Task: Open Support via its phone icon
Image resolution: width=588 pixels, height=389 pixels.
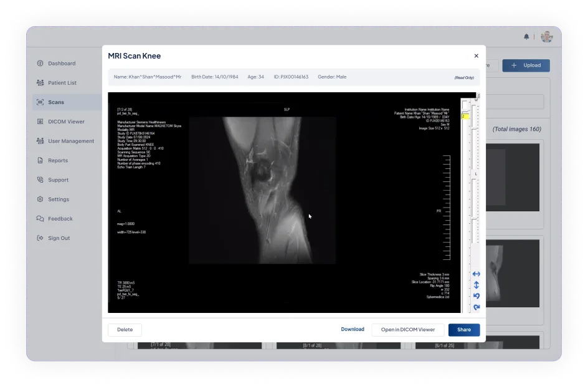Action: tap(39, 180)
